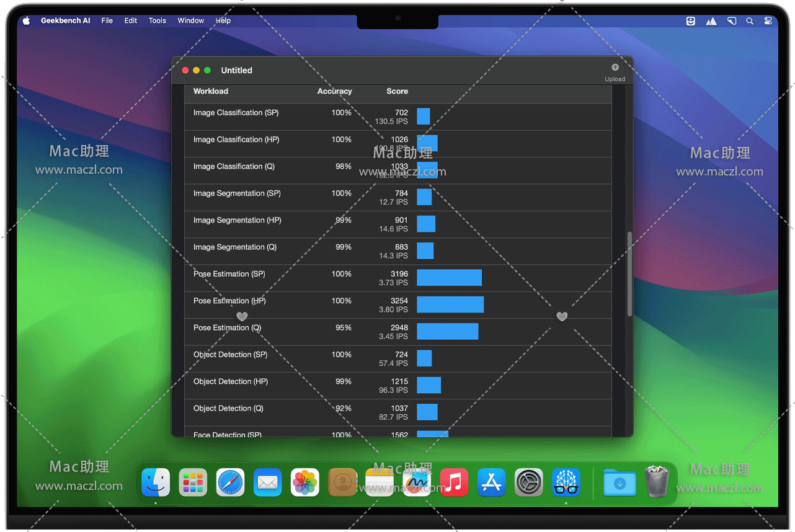Open the Help menu
Image resolution: width=795 pixels, height=532 pixels.
223,20
